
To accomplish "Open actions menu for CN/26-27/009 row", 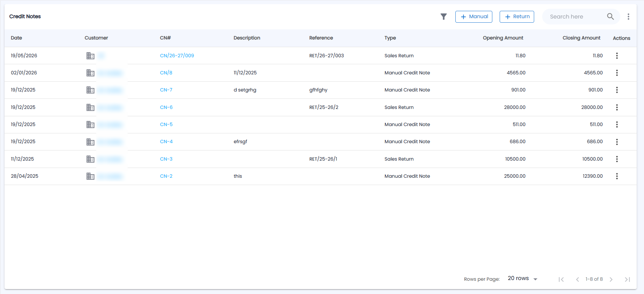I will click(x=617, y=56).
